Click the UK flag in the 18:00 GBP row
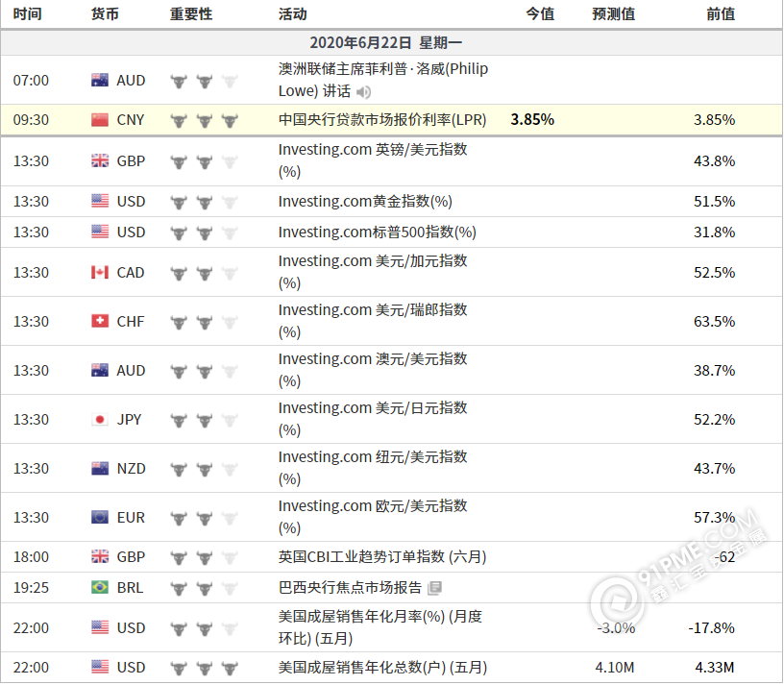Viewport: 784px width, 685px height. click(x=100, y=556)
